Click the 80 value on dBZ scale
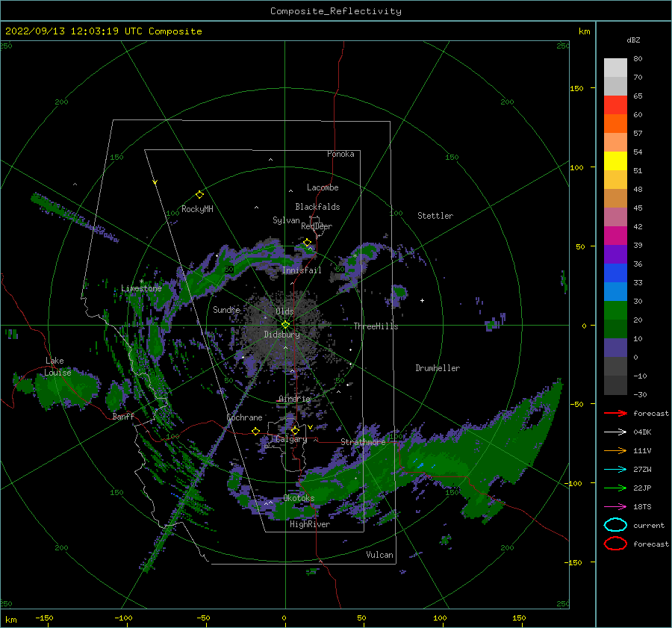This screenshot has height=628, width=672. [638, 59]
